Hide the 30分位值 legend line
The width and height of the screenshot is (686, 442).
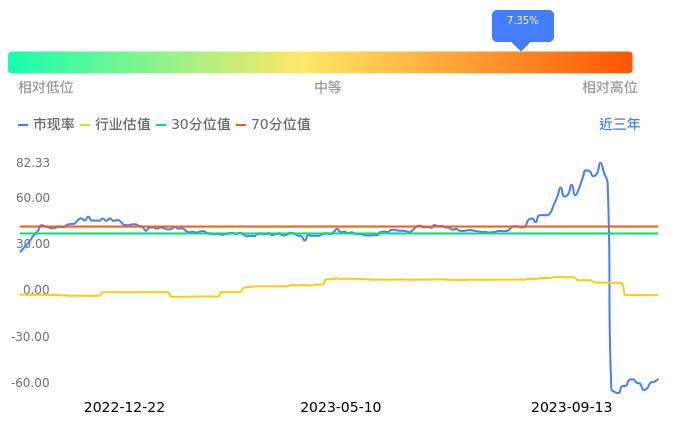(x=193, y=125)
